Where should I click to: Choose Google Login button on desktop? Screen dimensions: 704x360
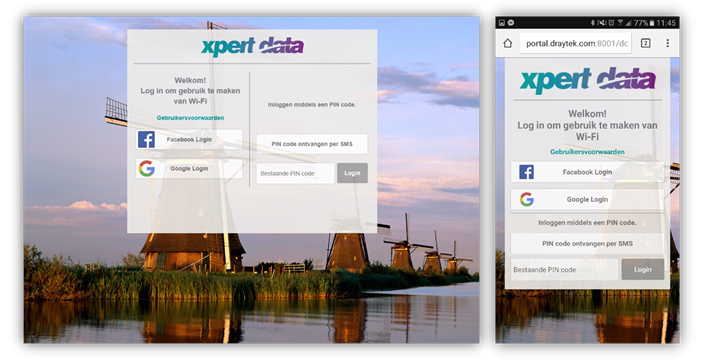(x=189, y=169)
